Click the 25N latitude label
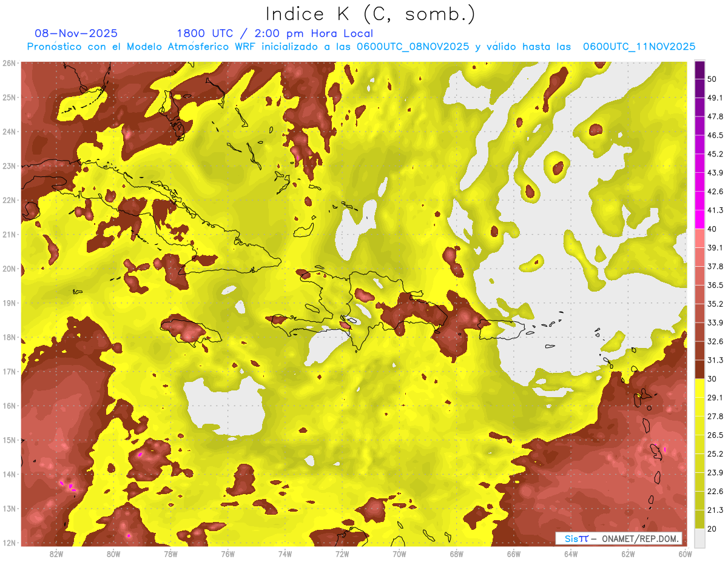This screenshot has height=562, width=728. [9, 98]
